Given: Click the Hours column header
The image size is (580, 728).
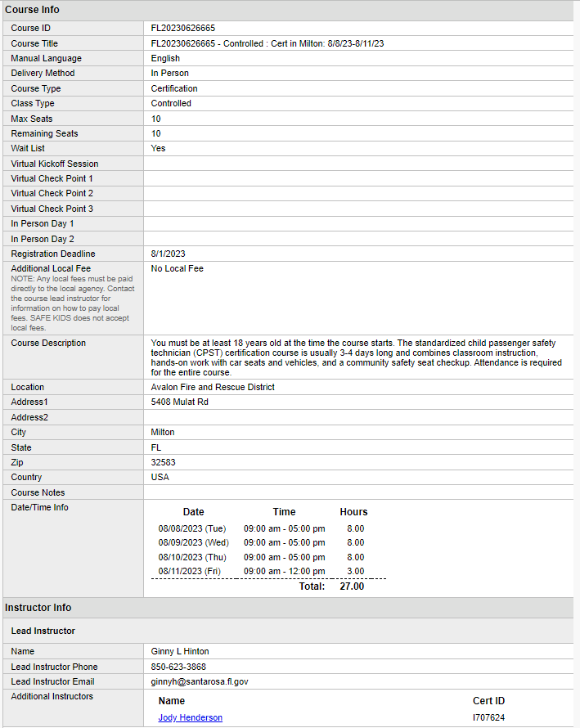Looking at the screenshot, I should tap(353, 512).
